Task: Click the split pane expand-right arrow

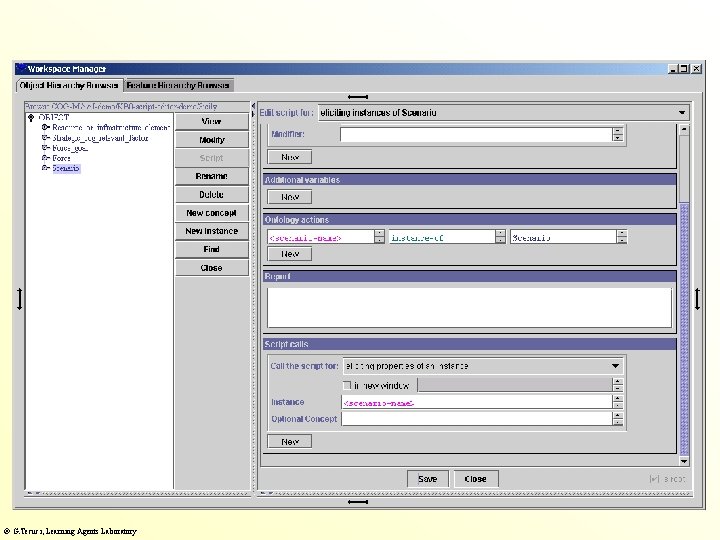Action: tap(253, 114)
